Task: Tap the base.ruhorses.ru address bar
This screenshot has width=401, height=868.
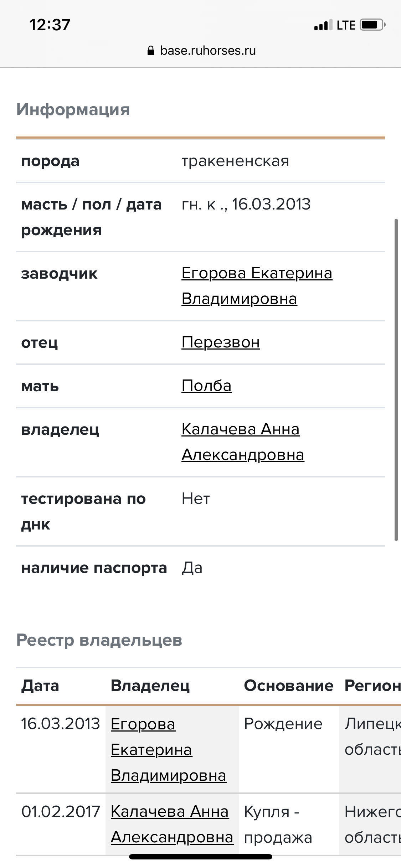Action: point(208,51)
